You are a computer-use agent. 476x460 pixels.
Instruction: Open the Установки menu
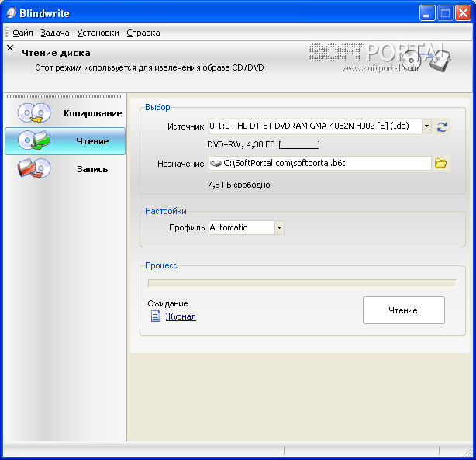pos(98,33)
